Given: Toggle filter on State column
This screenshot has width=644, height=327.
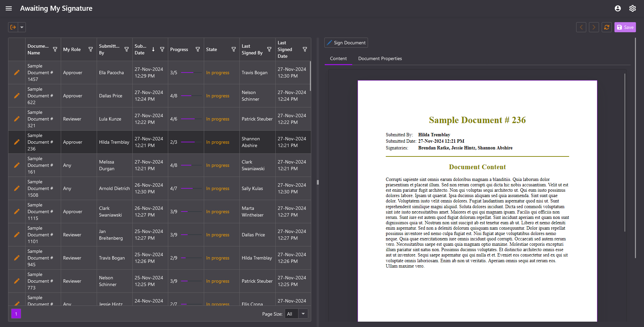Looking at the screenshot, I should [x=234, y=49].
